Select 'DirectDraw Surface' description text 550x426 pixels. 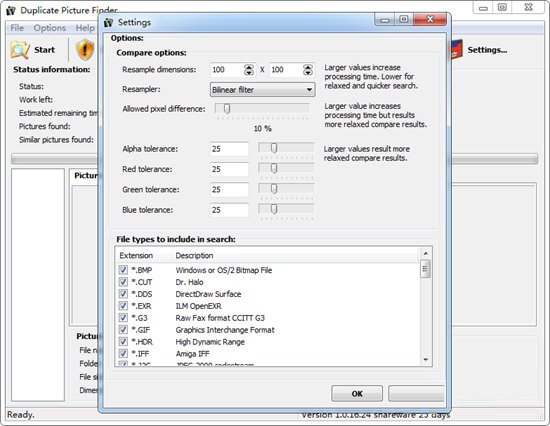[208, 294]
